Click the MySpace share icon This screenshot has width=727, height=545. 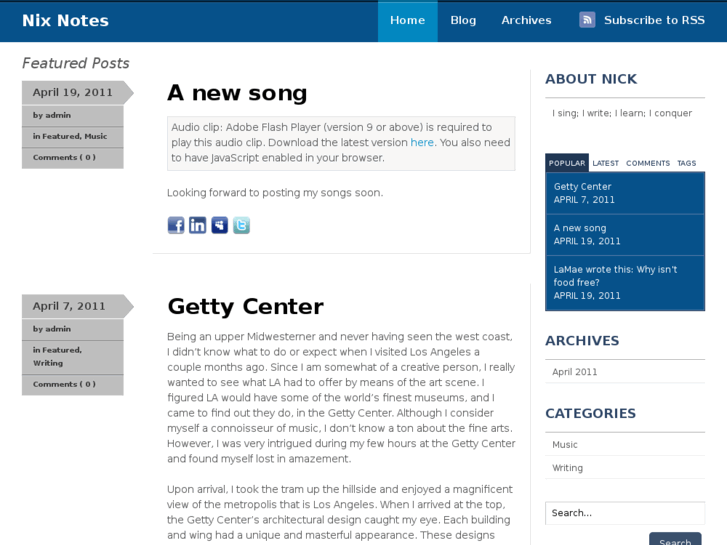point(220,225)
